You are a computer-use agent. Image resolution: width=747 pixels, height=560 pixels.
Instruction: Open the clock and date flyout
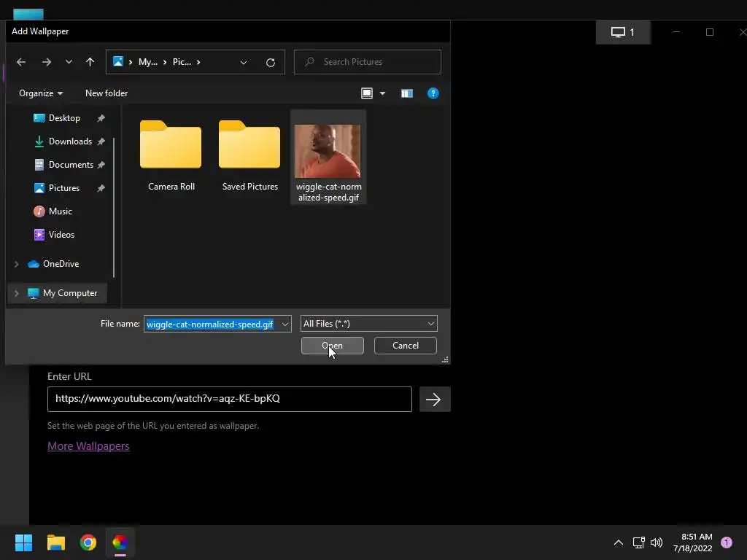pyautogui.click(x=693, y=542)
